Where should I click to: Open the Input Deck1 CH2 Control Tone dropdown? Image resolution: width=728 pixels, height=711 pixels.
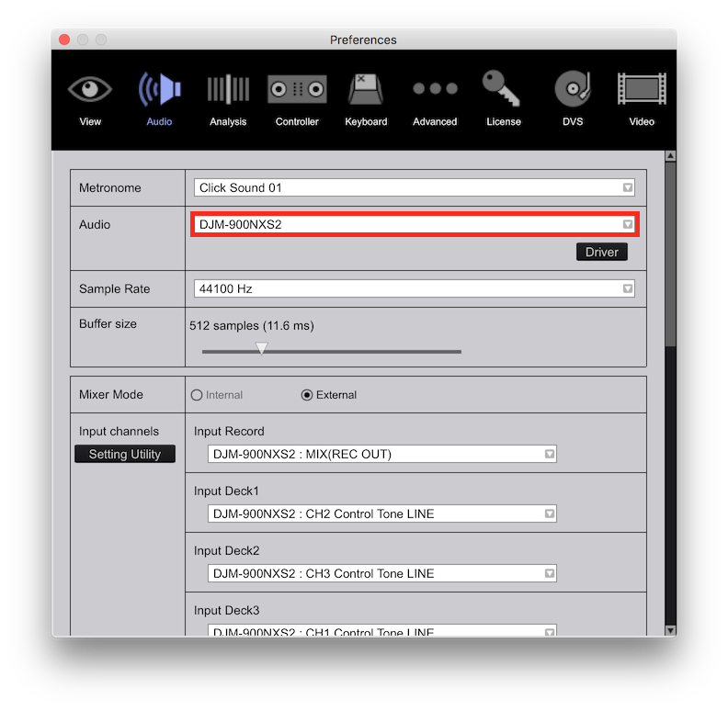click(382, 513)
